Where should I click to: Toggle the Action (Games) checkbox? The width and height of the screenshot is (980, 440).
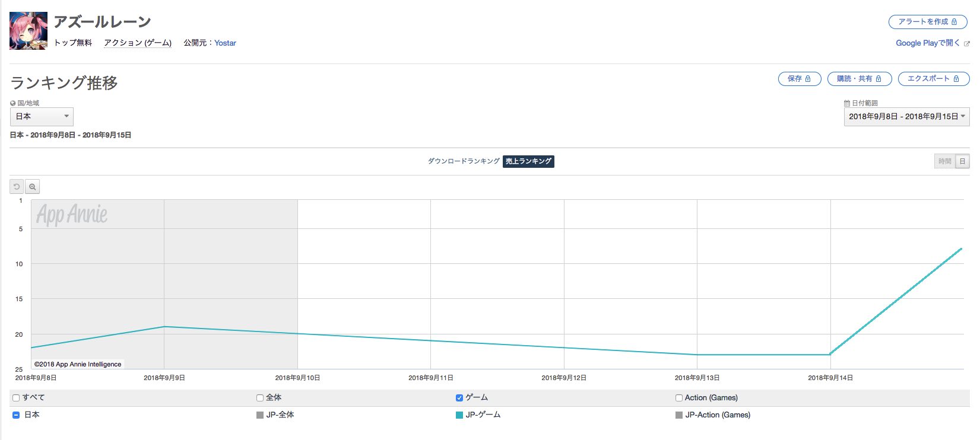678,398
